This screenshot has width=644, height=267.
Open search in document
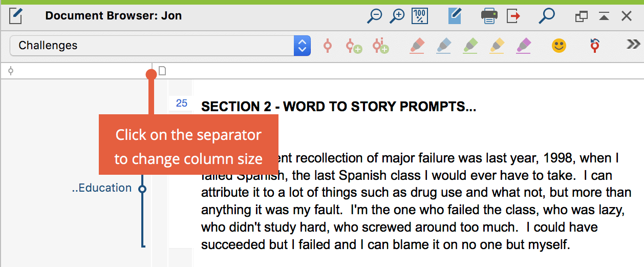(x=547, y=16)
